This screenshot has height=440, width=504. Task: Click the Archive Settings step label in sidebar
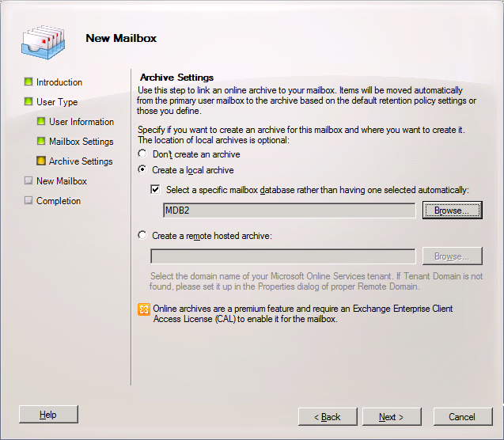tap(81, 161)
